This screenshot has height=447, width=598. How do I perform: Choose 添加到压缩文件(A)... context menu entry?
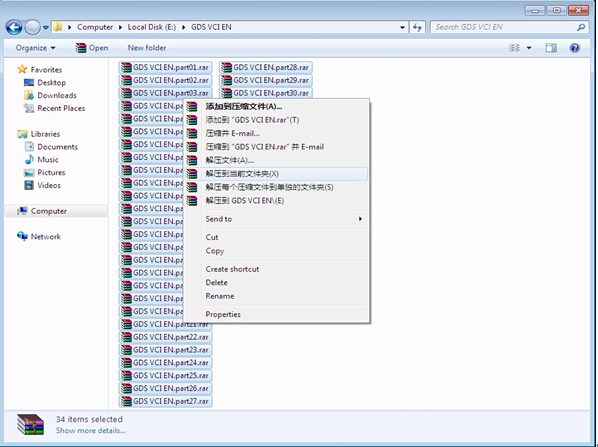click(x=276, y=106)
